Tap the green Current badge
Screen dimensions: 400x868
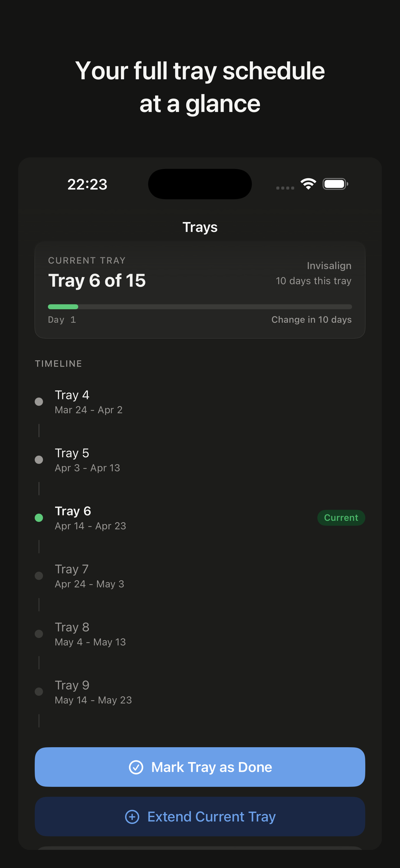pyautogui.click(x=341, y=518)
